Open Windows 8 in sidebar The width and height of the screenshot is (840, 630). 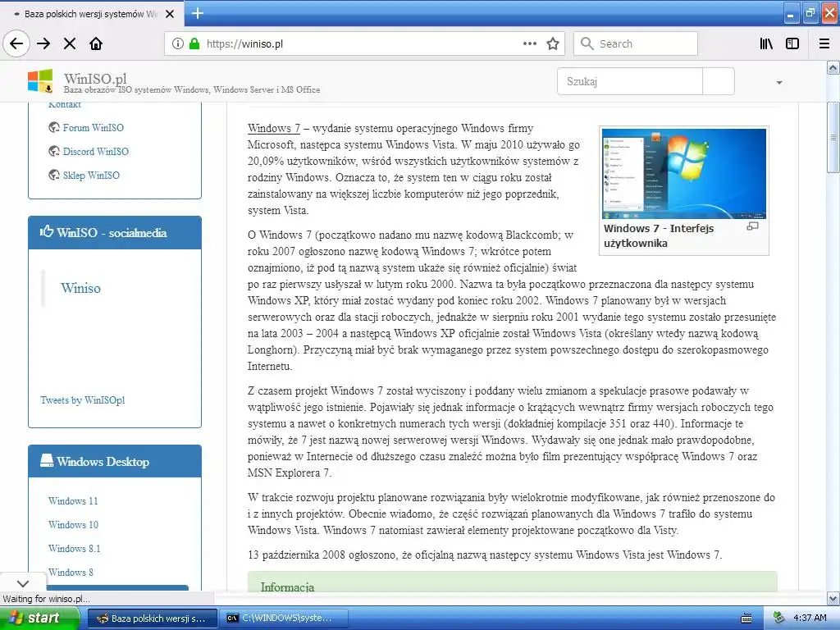(71, 572)
